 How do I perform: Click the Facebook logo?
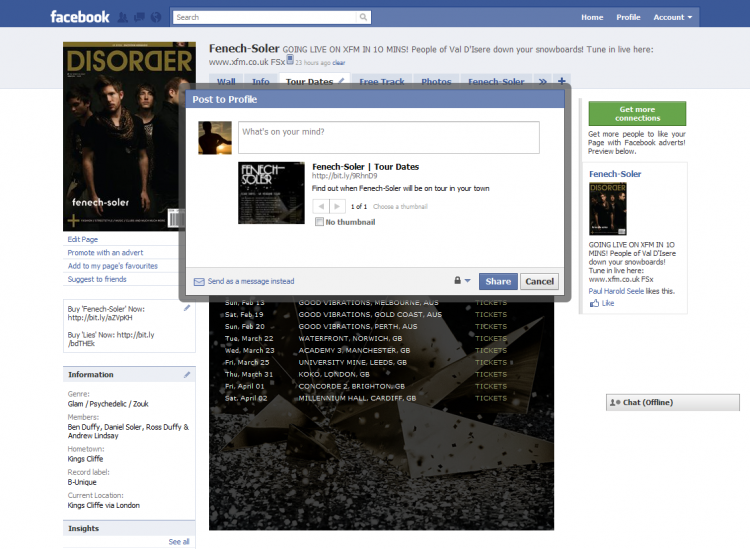tap(80, 17)
